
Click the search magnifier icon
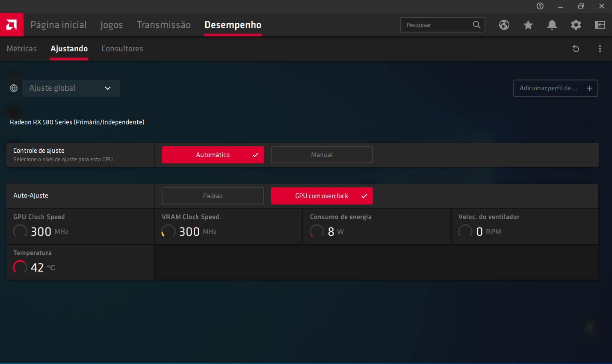pyautogui.click(x=476, y=25)
